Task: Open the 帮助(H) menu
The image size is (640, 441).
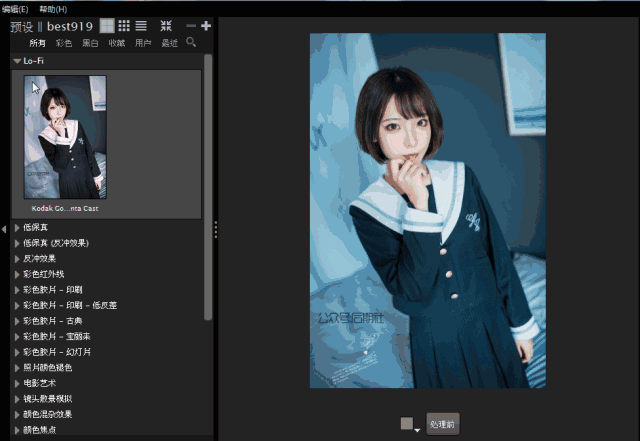Action: coord(53,9)
